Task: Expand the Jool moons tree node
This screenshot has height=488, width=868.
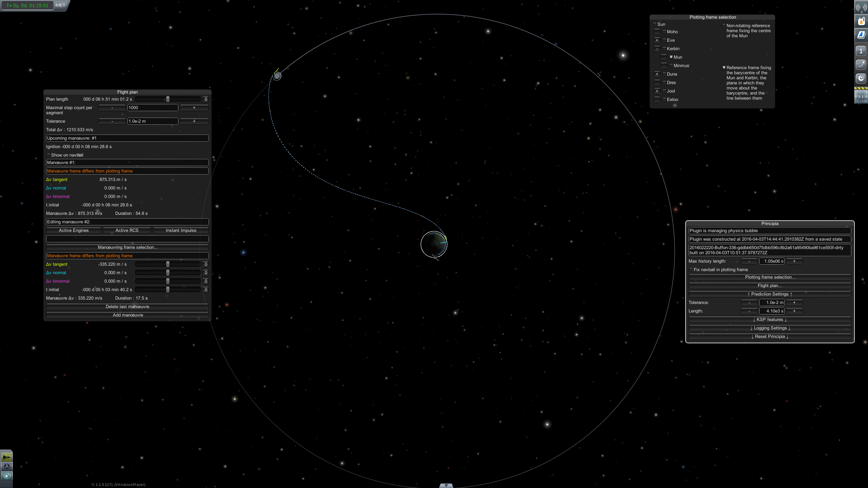Action: click(x=657, y=91)
